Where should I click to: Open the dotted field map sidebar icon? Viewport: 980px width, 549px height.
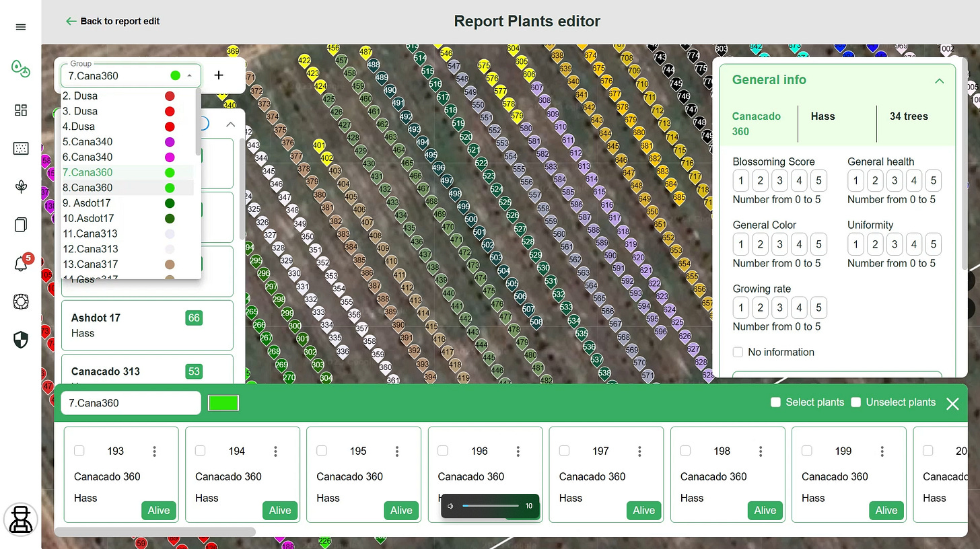click(21, 149)
